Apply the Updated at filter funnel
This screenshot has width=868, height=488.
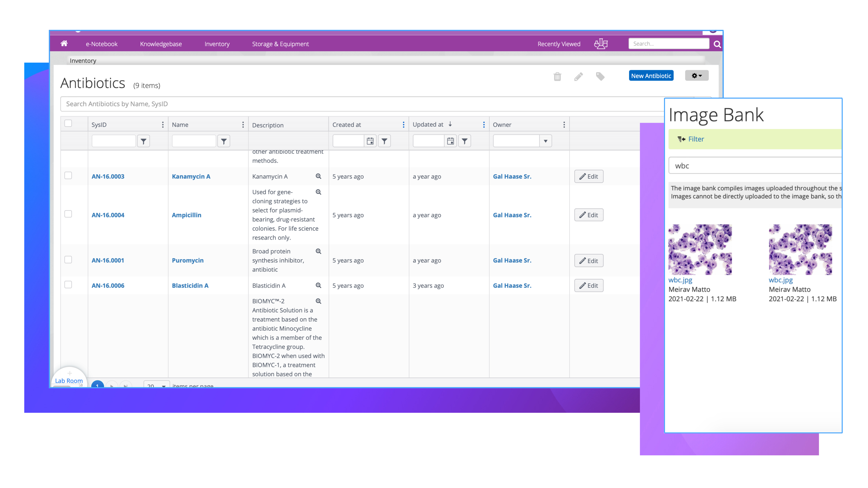pos(465,141)
